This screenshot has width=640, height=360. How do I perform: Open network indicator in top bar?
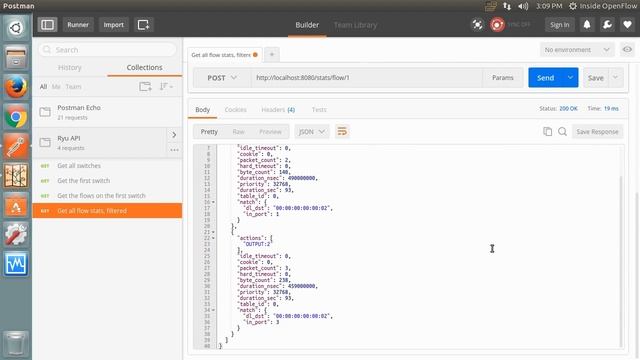tap(507, 6)
